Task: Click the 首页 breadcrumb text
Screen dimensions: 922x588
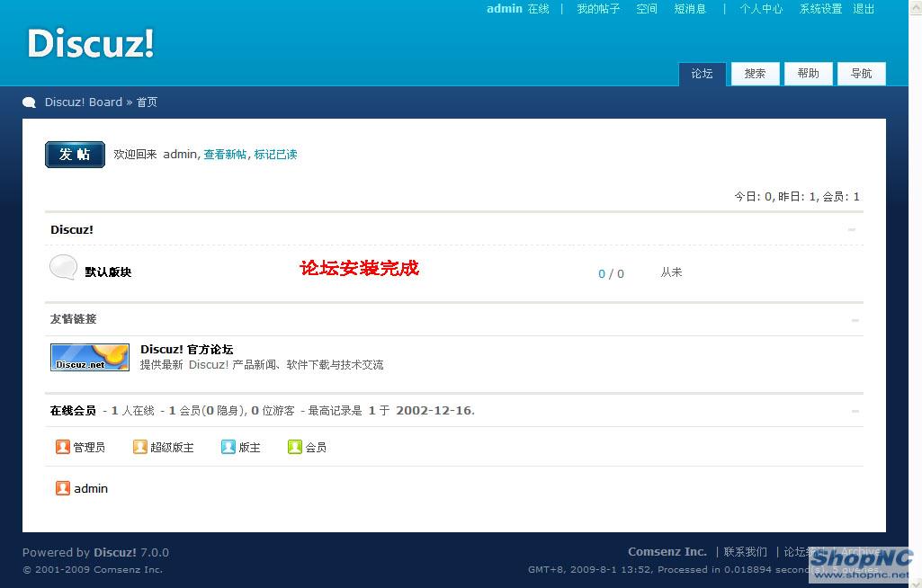Action: (x=147, y=102)
